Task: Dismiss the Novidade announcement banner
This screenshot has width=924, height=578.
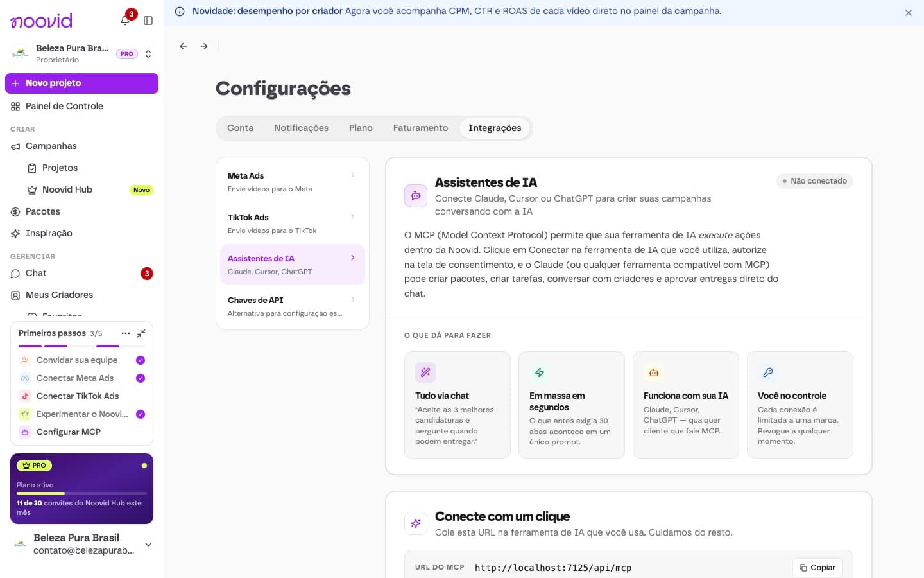Action: tap(909, 13)
